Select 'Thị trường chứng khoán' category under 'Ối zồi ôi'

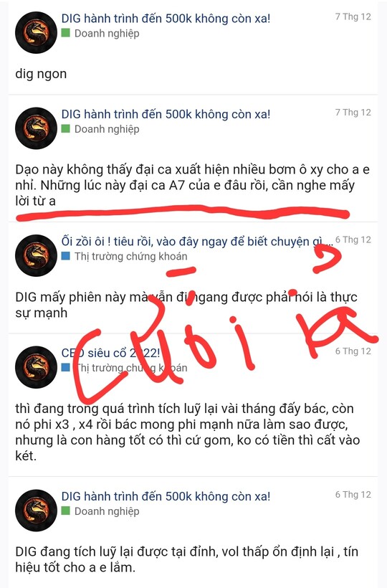point(130,256)
